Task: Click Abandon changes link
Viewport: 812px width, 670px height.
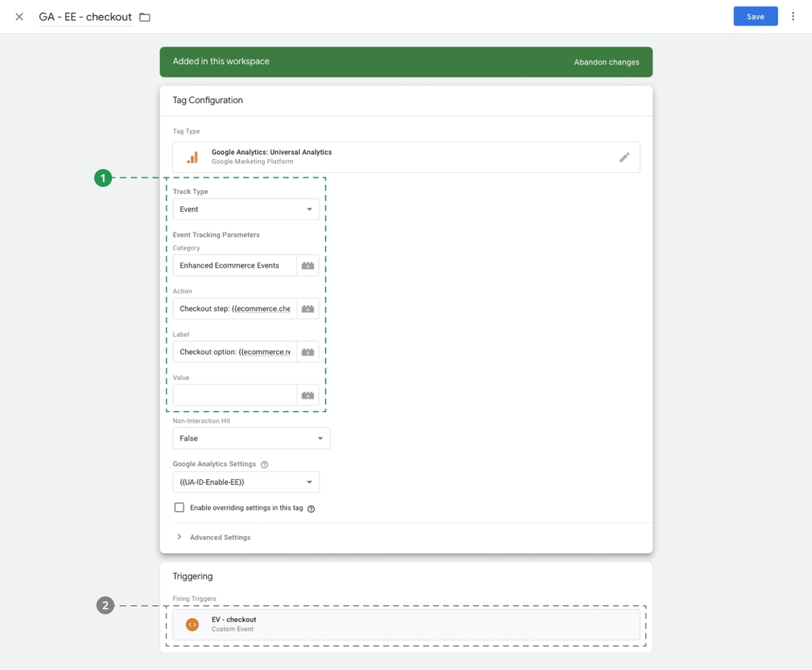Action: click(607, 62)
